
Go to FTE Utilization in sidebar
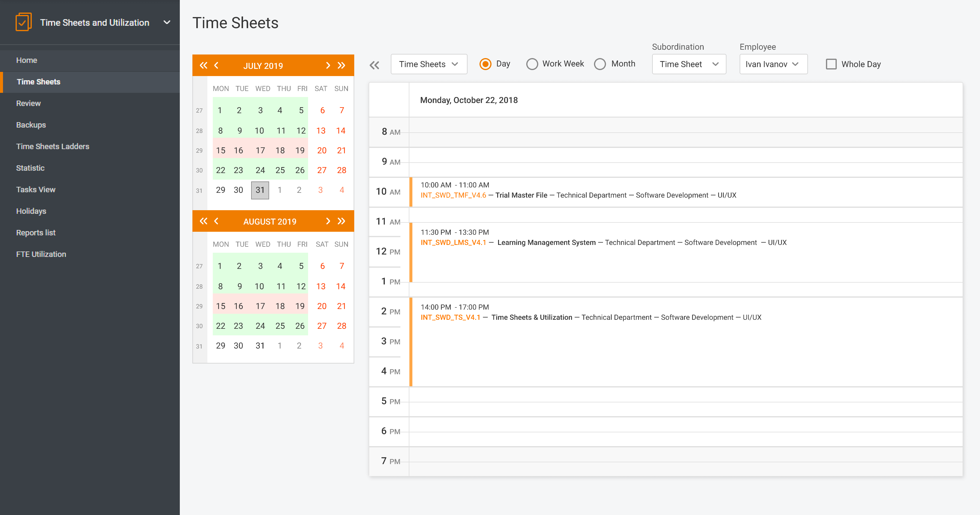pos(41,254)
